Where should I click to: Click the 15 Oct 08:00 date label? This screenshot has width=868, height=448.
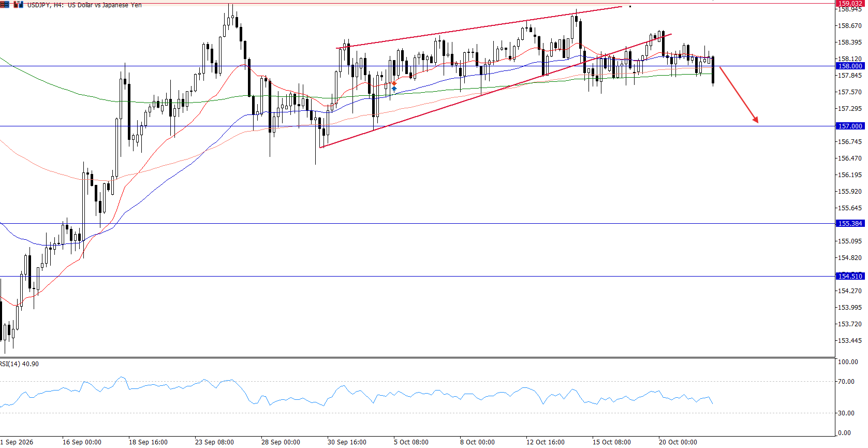tap(612, 442)
